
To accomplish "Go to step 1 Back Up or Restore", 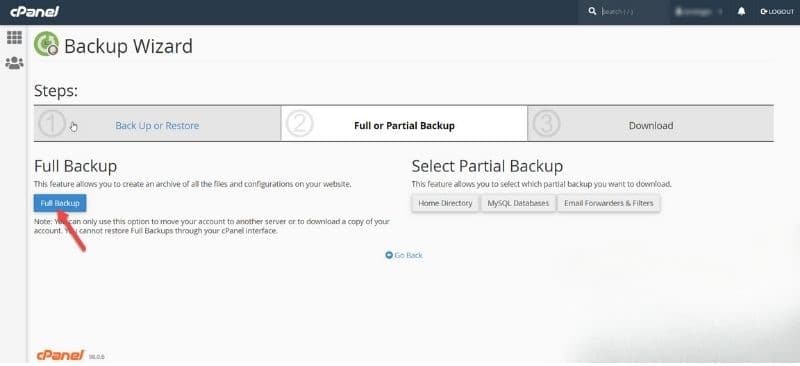I will pyautogui.click(x=157, y=126).
